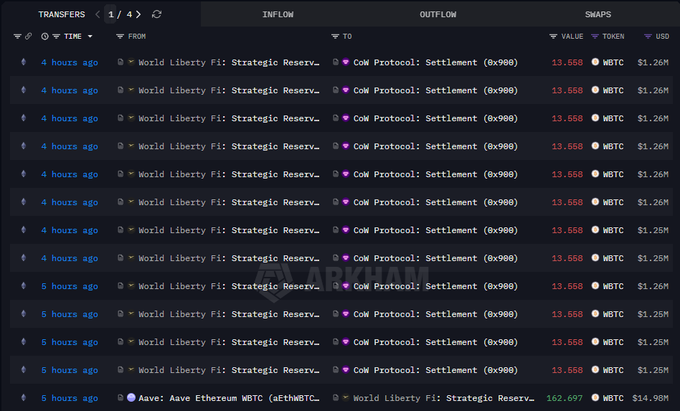The image size is (680, 411).
Task: Open the TOKEN column filter
Action: click(x=594, y=36)
